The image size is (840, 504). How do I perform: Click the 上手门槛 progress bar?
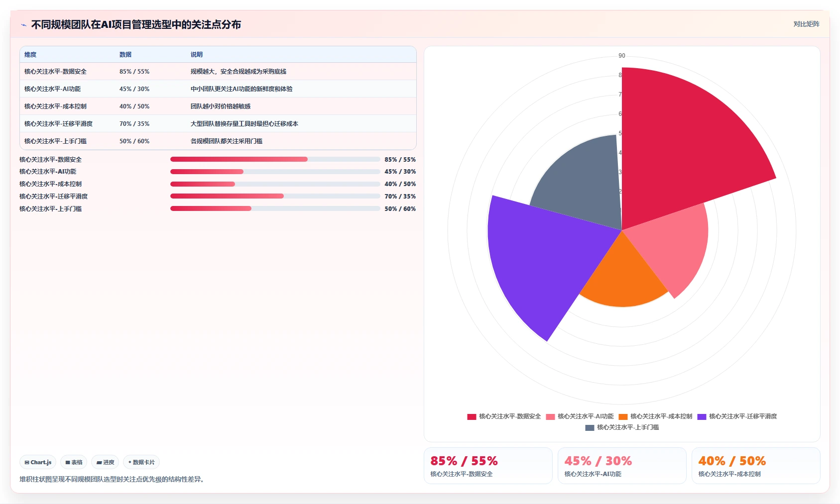[275, 208]
